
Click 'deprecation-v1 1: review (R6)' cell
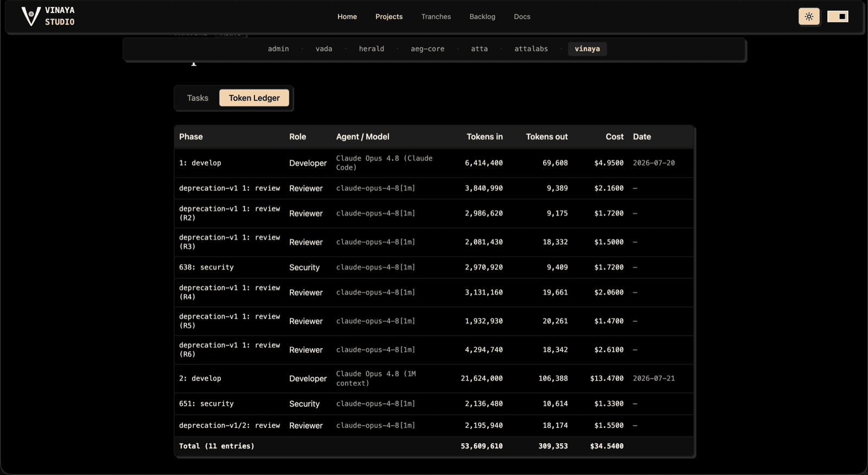(x=229, y=350)
